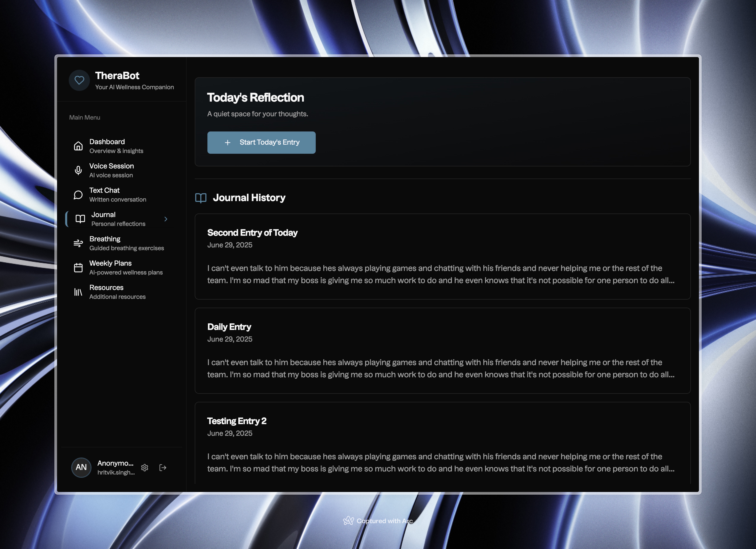Open settings via the gear icon
Viewport: 756px width, 549px height.
pyautogui.click(x=145, y=468)
